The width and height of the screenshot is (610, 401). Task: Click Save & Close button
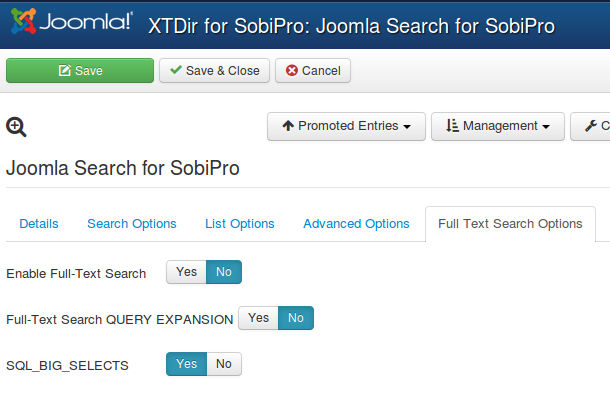coord(214,70)
